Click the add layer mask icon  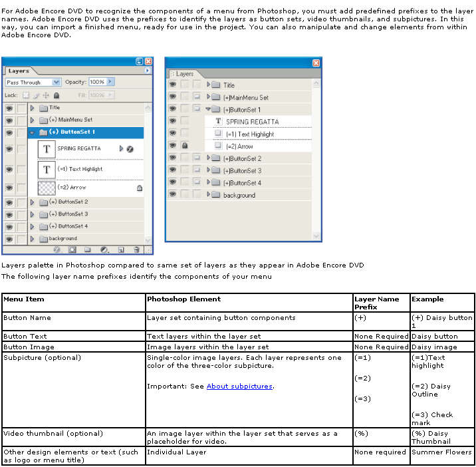point(72,249)
